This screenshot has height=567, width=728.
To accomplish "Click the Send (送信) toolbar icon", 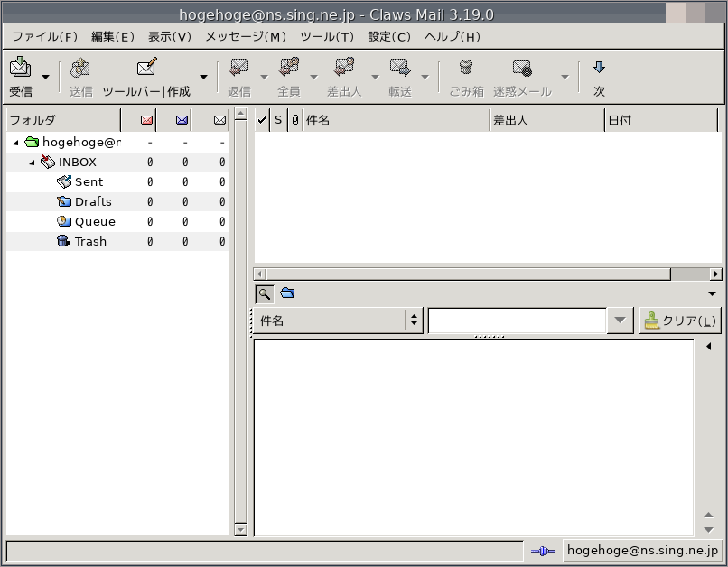I will point(80,68).
